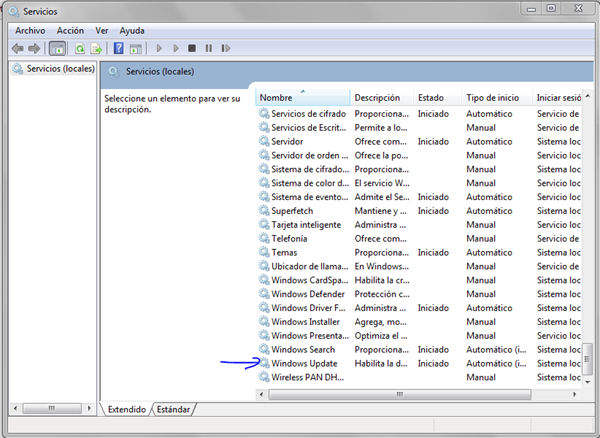Switch to the Estándar tab

coord(172,409)
